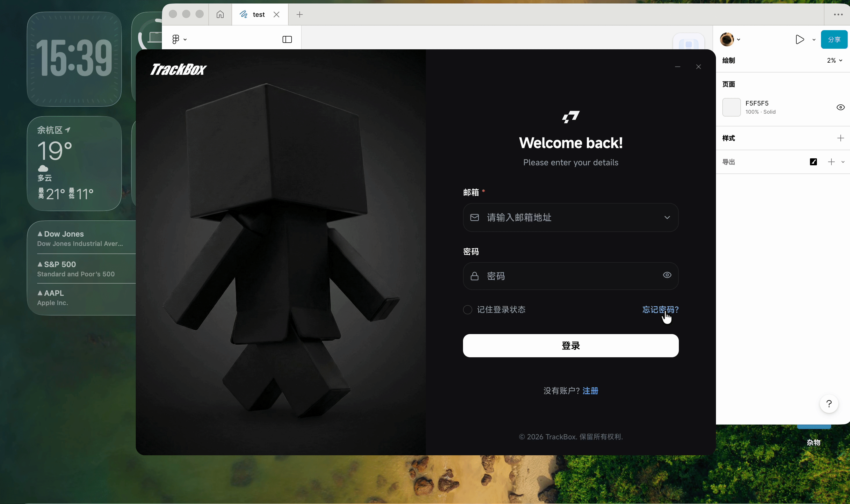Click the 样式 section label
Screen dimensions: 850x504
728,138
